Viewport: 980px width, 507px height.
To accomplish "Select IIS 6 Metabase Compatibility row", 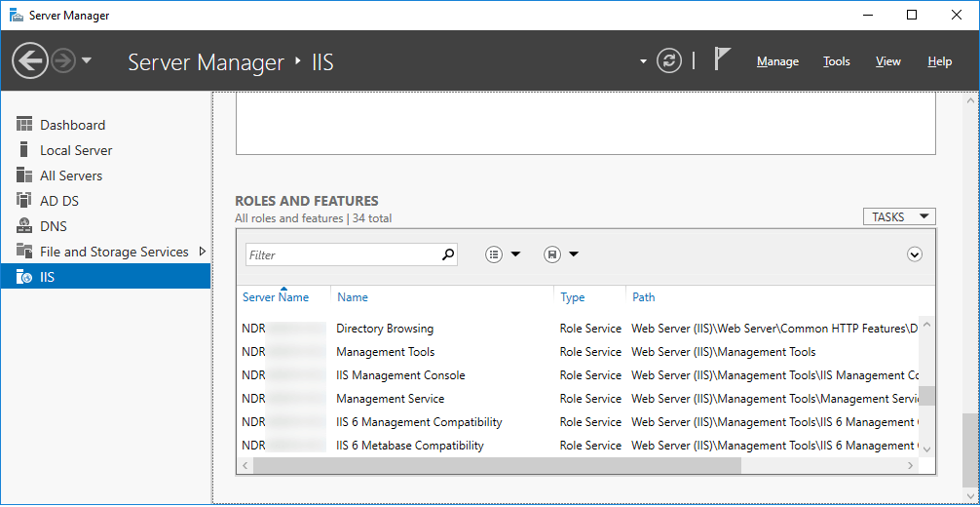I will (578, 446).
